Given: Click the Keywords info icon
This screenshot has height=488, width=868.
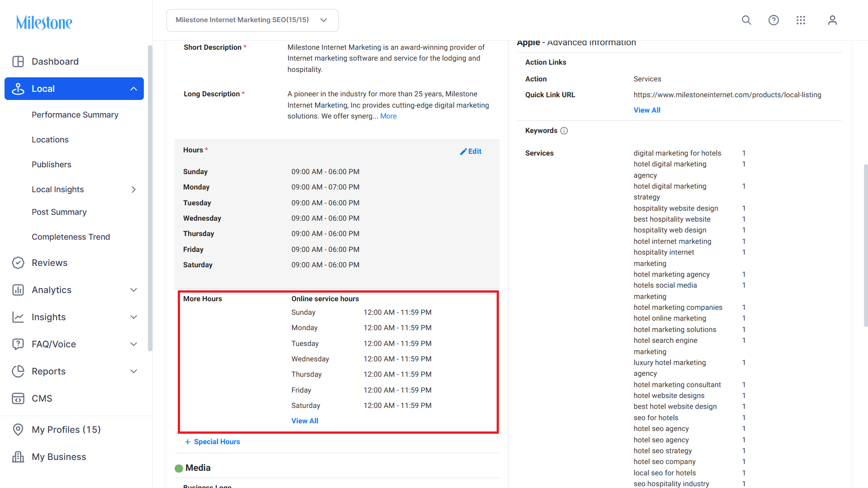Looking at the screenshot, I should tap(564, 131).
